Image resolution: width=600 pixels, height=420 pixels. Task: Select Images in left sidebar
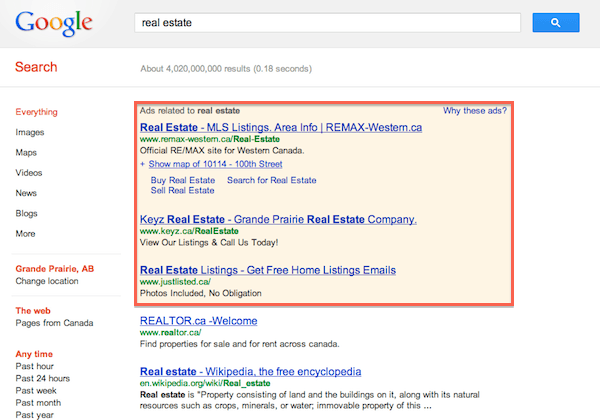pos(30,132)
